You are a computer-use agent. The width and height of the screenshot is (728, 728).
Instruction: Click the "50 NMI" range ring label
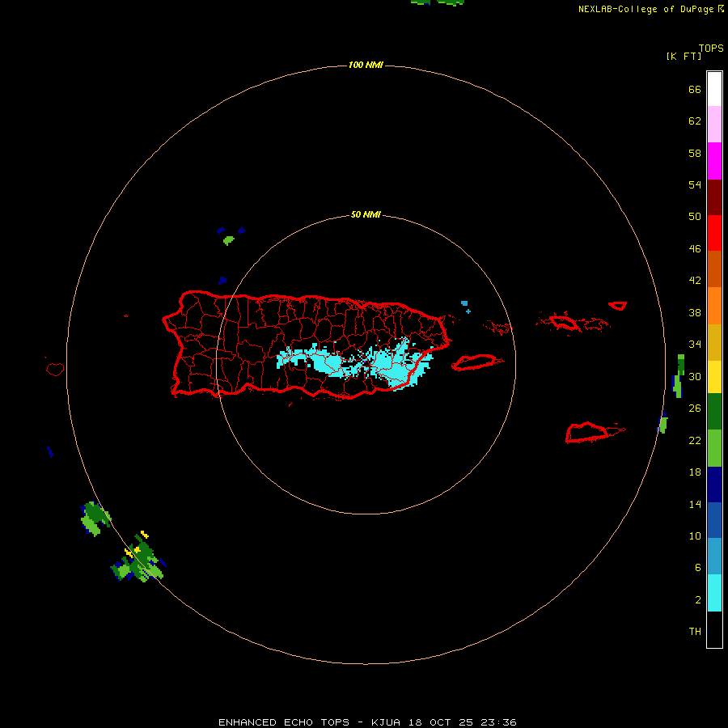(366, 214)
